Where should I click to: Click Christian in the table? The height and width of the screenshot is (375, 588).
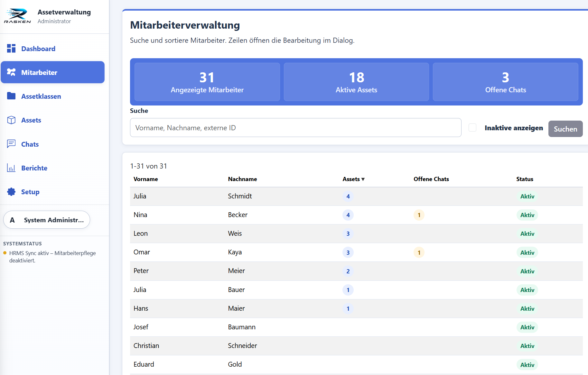tap(146, 346)
